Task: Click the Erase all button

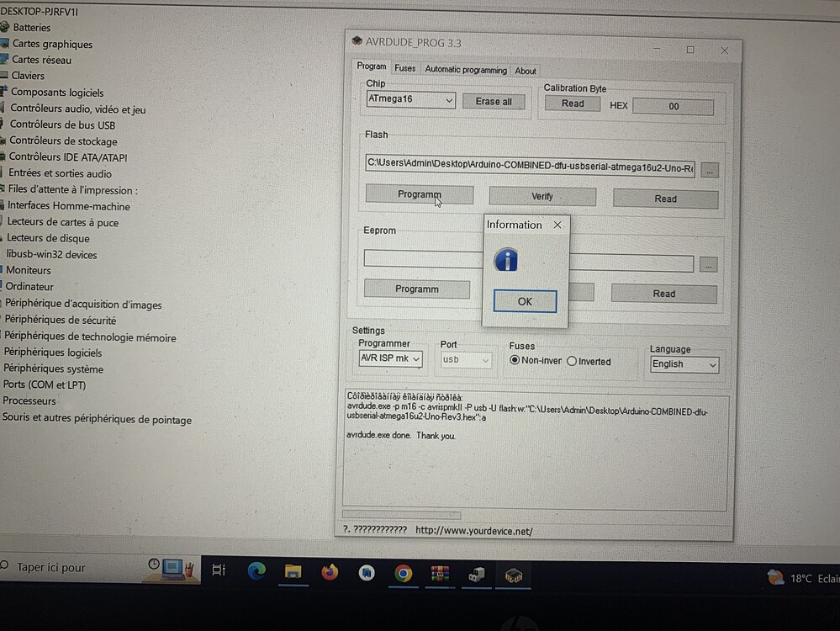Action: click(494, 101)
